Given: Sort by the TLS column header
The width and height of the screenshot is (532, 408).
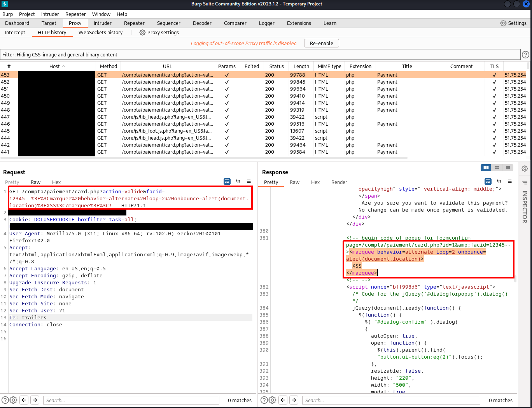Looking at the screenshot, I should [494, 66].
